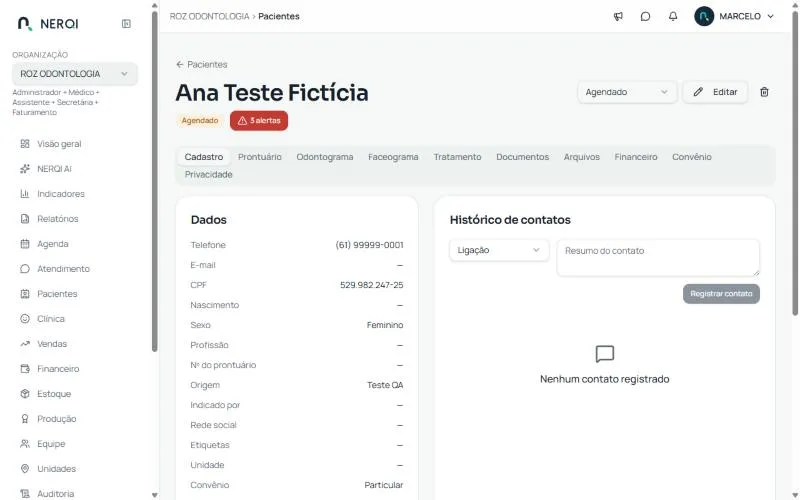Image resolution: width=800 pixels, height=500 pixels.
Task: Click ROZ ODONTOLOGIA in the breadcrumb
Action: point(209,16)
